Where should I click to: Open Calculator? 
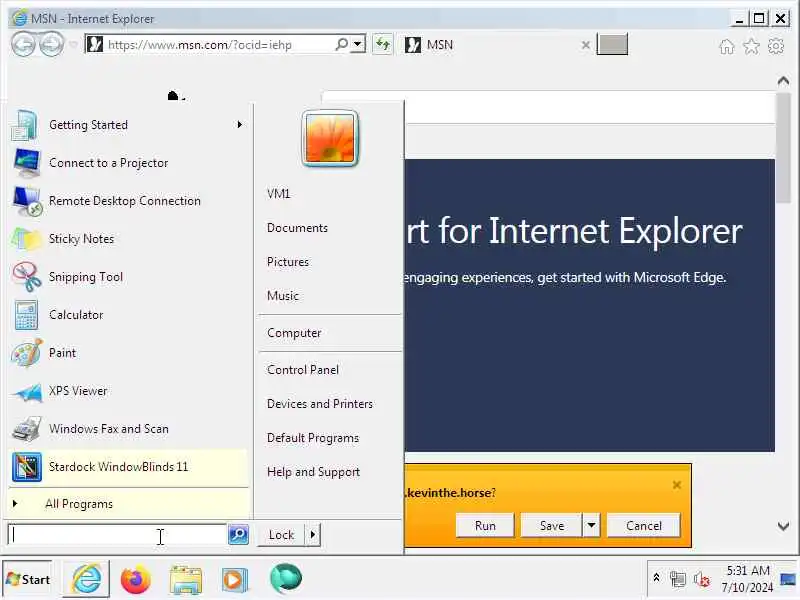pyautogui.click(x=128, y=315)
